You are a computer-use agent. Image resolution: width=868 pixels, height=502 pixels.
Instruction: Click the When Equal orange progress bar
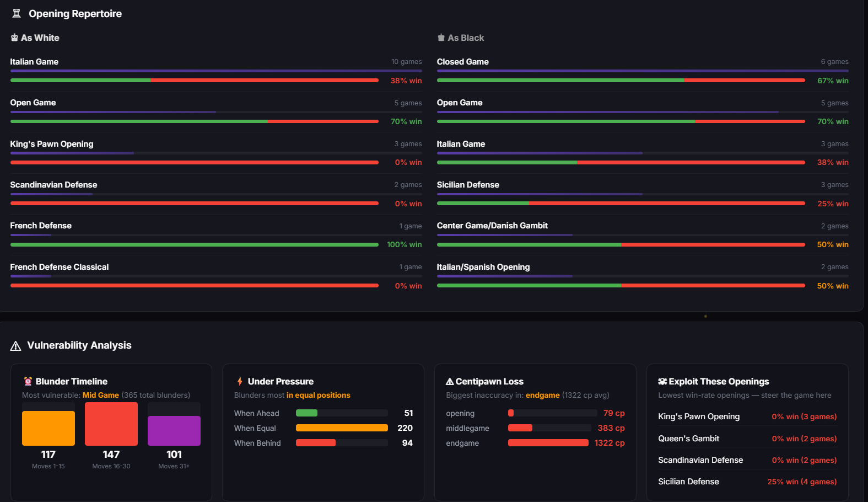(x=342, y=428)
